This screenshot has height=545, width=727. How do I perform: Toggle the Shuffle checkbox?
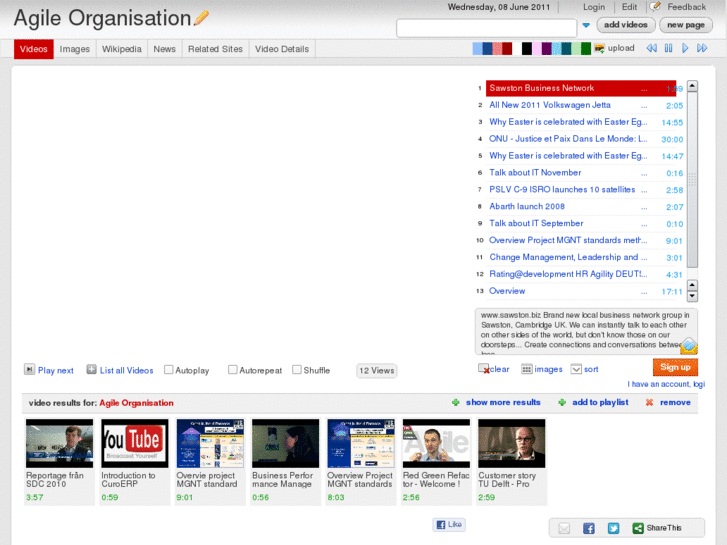[x=297, y=370]
